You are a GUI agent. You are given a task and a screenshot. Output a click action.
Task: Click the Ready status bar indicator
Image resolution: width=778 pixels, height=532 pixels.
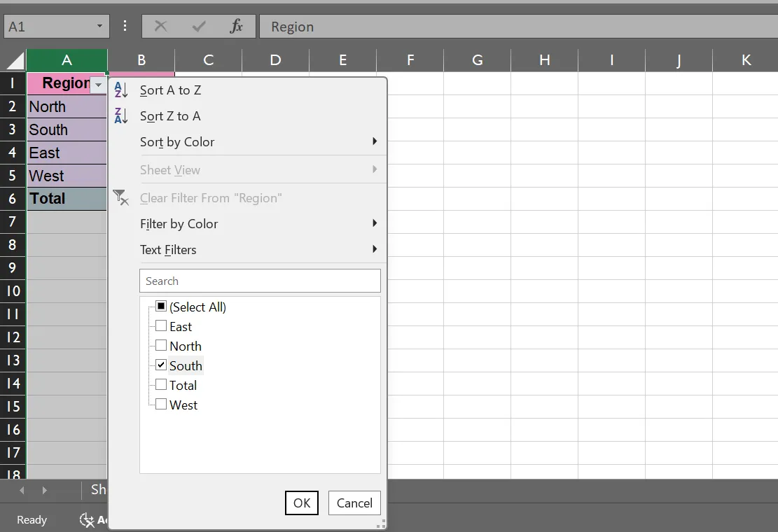pos(32,519)
